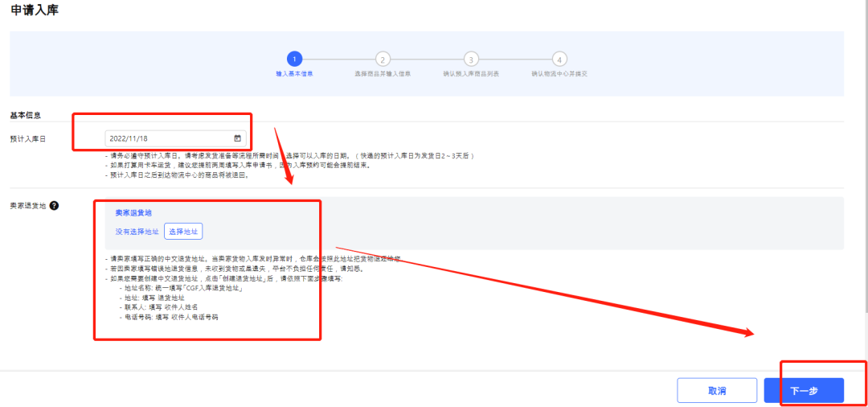Click the line 地址: 填写 退货地址
868x407 pixels.
(151, 298)
